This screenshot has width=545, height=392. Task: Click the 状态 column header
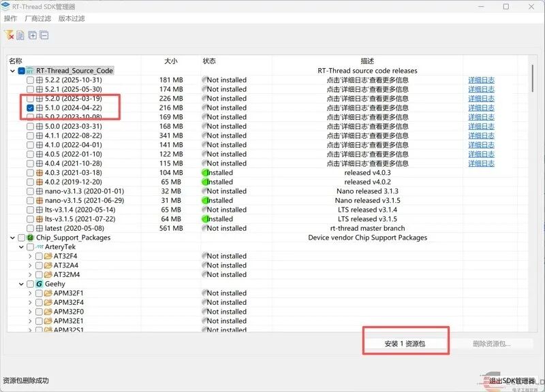[209, 61]
